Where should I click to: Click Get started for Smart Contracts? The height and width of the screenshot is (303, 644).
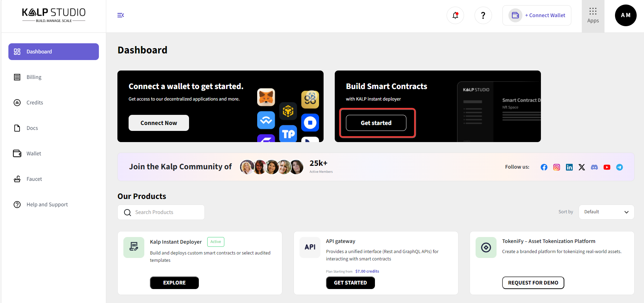[x=376, y=123]
